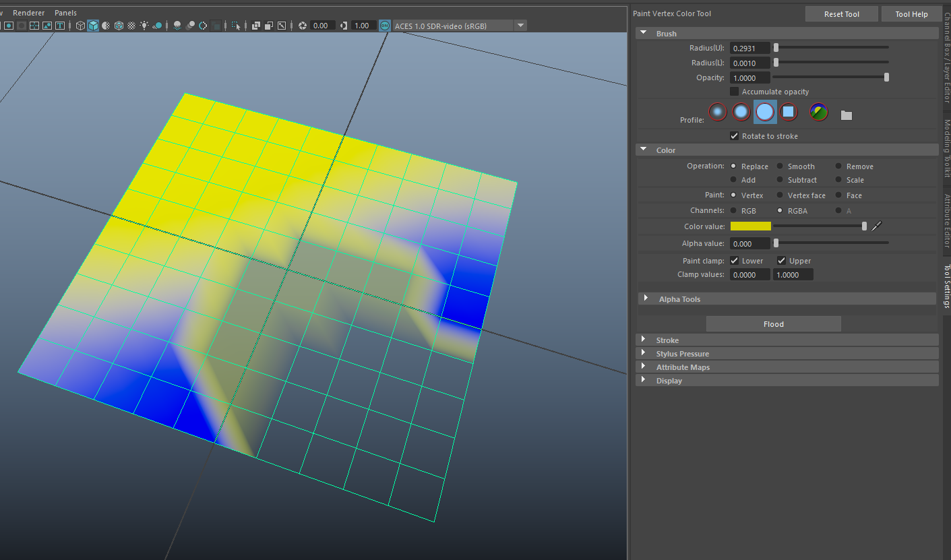Uncheck Rotate to stroke
Screen dimensions: 951x560
point(735,136)
